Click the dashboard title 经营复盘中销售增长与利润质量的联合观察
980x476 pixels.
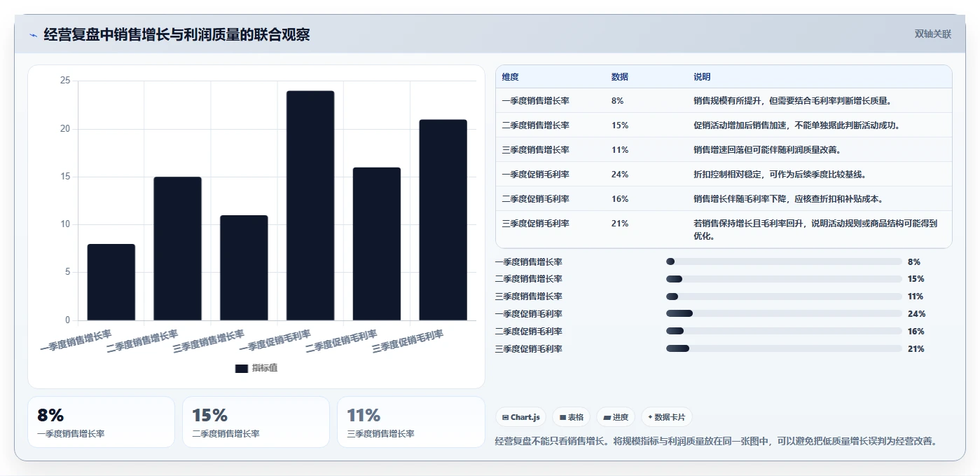pyautogui.click(x=177, y=34)
